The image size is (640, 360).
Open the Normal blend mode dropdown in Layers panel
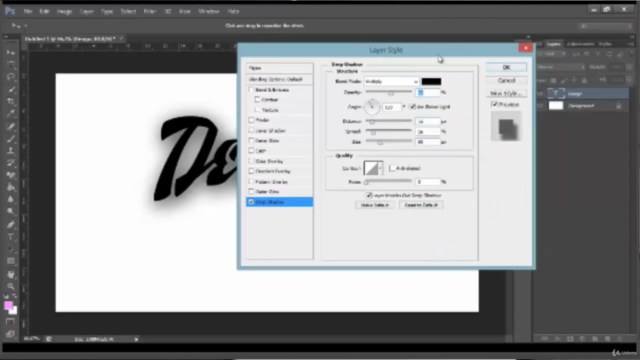pyautogui.click(x=561, y=67)
